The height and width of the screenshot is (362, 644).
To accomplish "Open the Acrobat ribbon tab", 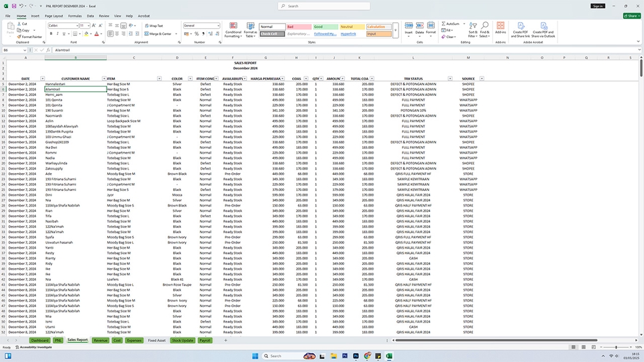I will point(144,16).
